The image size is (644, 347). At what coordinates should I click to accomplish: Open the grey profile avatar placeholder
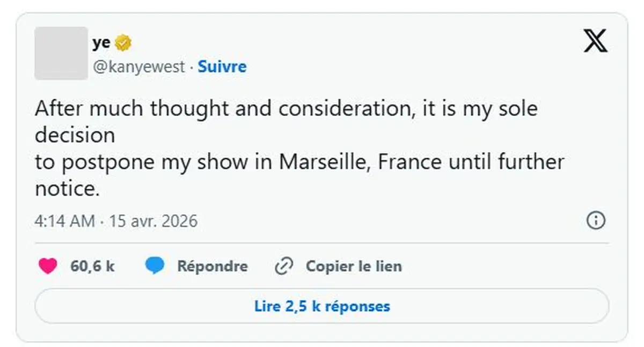point(61,54)
